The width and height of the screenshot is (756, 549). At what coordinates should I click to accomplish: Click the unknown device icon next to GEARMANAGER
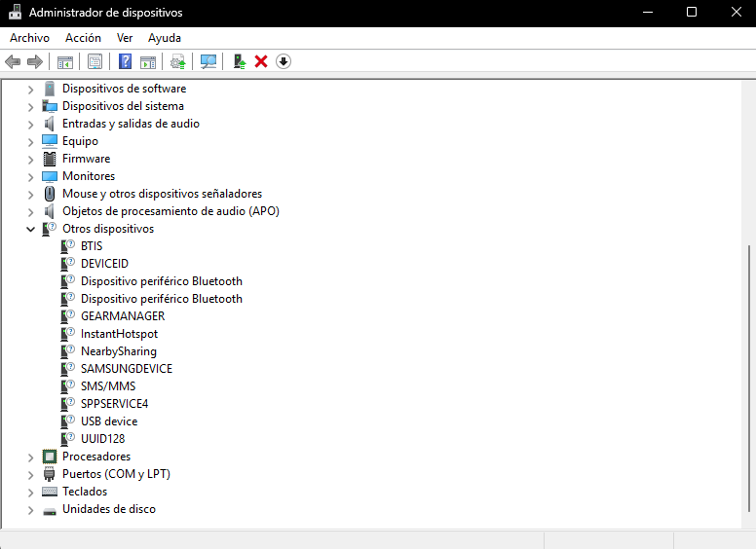point(67,316)
